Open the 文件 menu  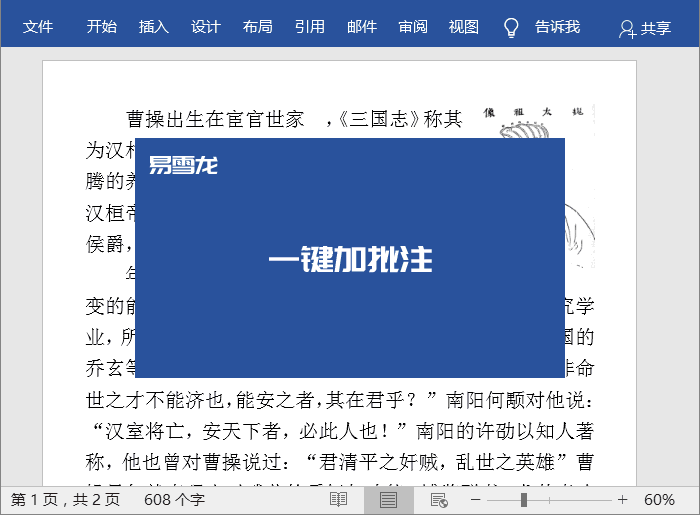[x=38, y=27]
